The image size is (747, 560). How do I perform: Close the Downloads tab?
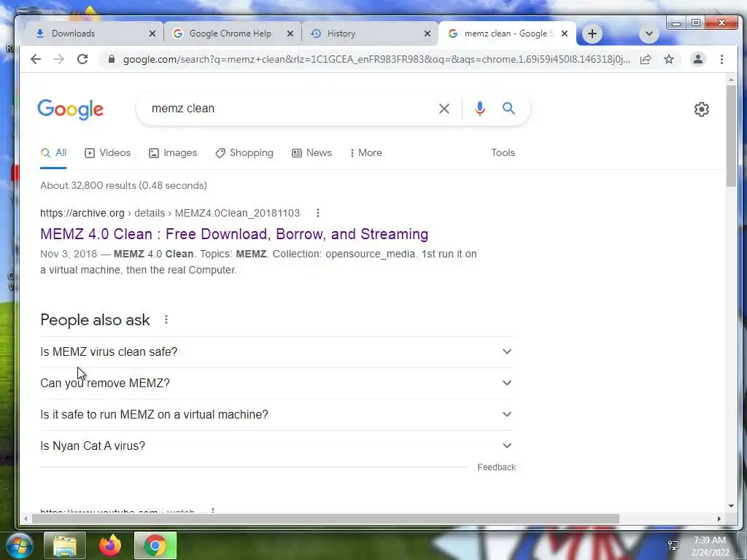152,34
